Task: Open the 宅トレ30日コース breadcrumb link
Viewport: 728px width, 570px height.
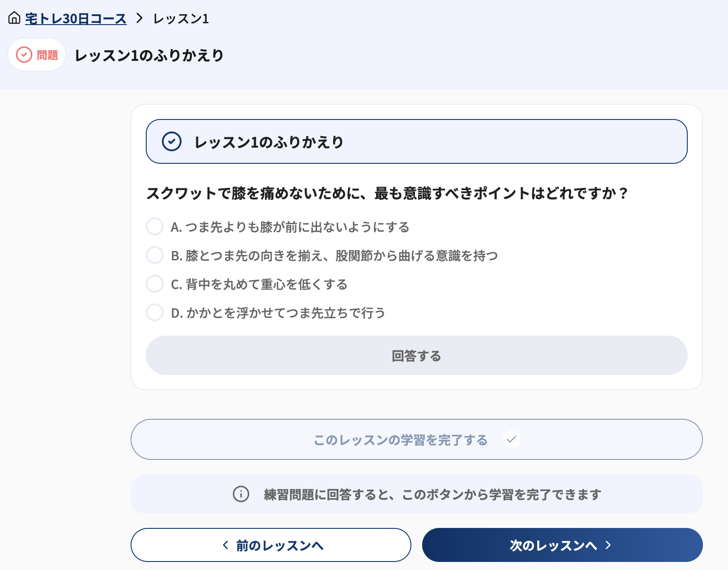Action: point(76,19)
